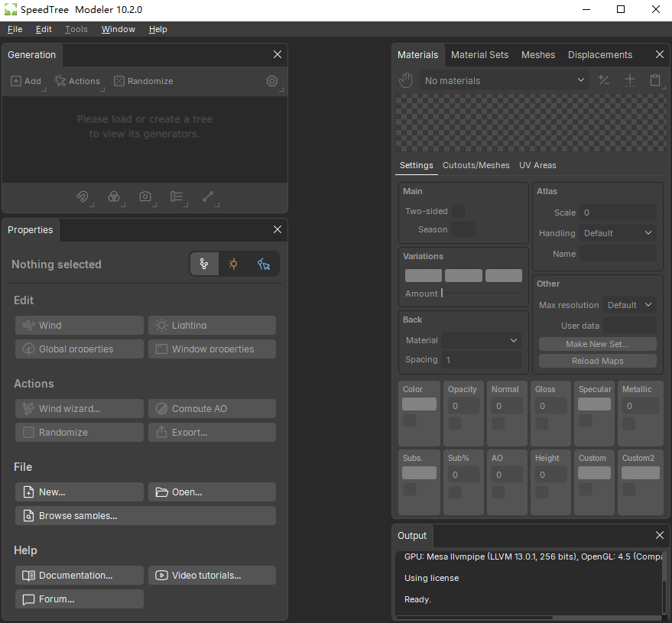Click Reload Maps button
672x623 pixels.
point(597,361)
